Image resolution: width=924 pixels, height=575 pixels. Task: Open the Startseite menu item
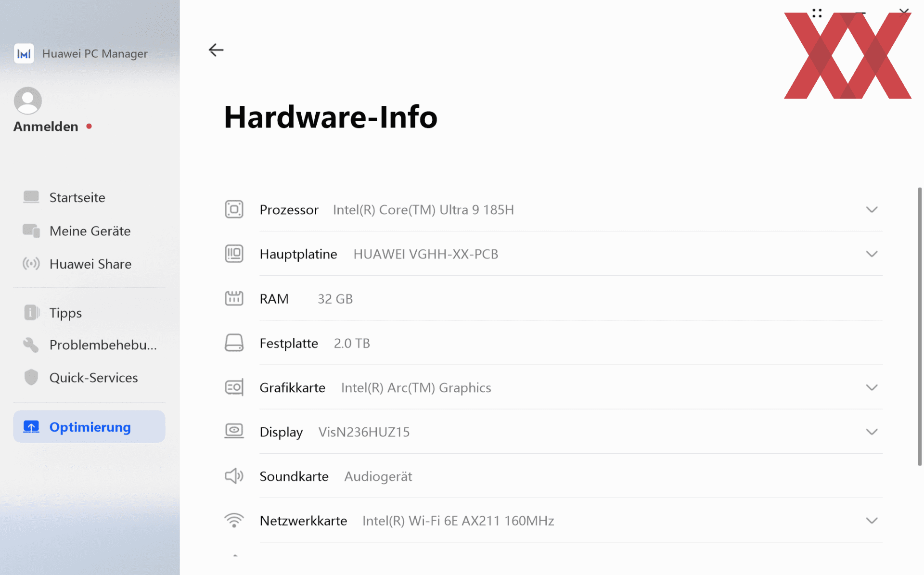pyautogui.click(x=77, y=197)
